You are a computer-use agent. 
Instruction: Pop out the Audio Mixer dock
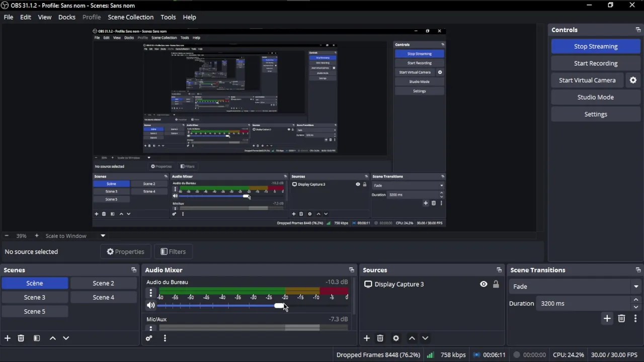click(x=352, y=270)
